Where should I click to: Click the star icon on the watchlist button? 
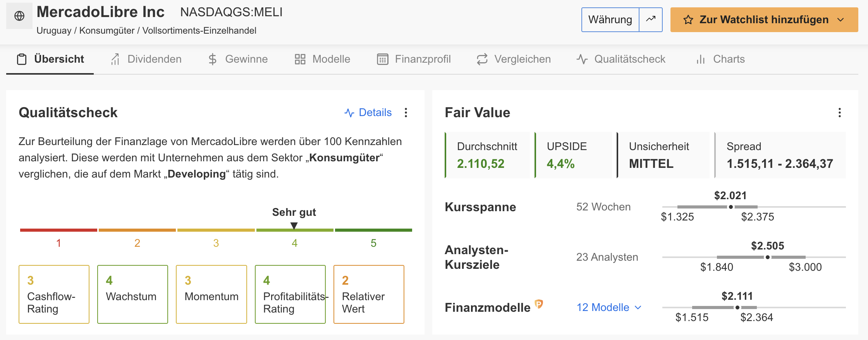pos(688,20)
